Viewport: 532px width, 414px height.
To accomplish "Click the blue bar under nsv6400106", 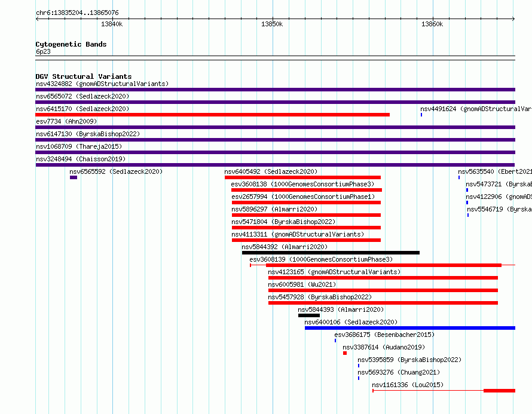I will (410, 328).
